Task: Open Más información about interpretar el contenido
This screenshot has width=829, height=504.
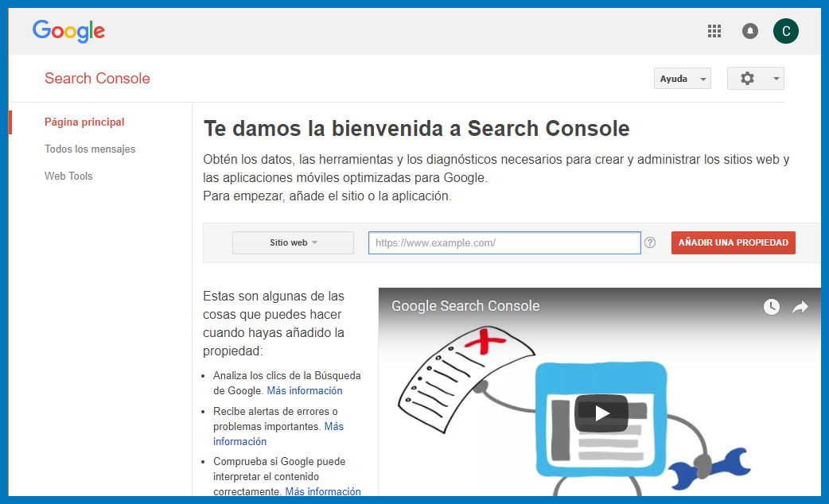Action: [323, 491]
